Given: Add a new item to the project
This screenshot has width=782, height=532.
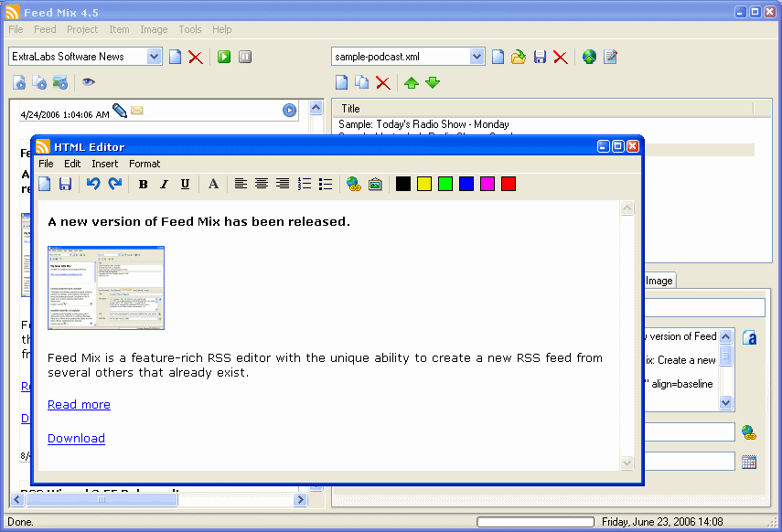Looking at the screenshot, I should [342, 82].
